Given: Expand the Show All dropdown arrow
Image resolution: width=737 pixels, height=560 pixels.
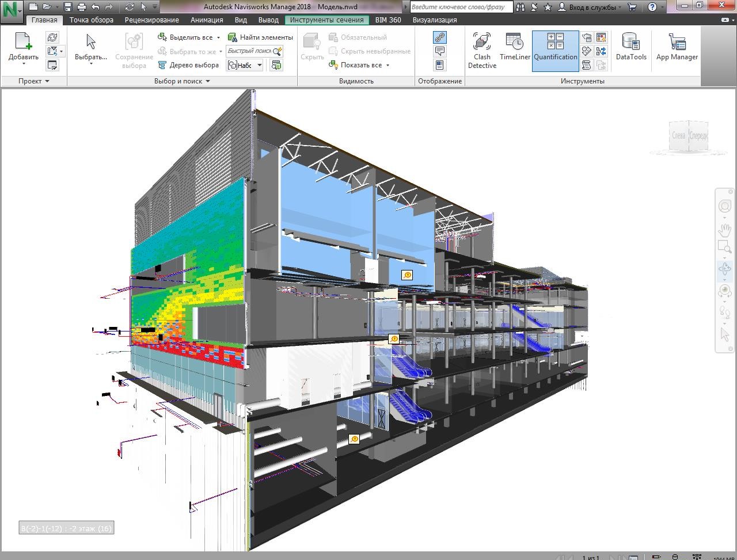Looking at the screenshot, I should point(388,65).
